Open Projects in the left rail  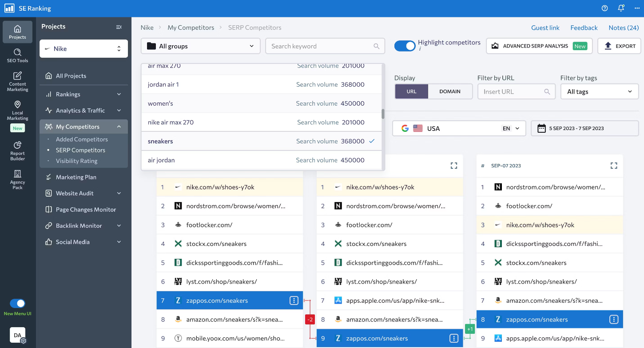(x=17, y=32)
